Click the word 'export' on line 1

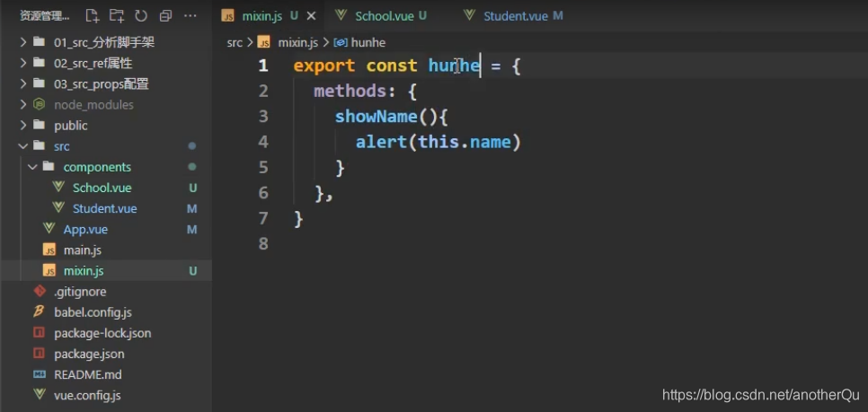pos(324,66)
